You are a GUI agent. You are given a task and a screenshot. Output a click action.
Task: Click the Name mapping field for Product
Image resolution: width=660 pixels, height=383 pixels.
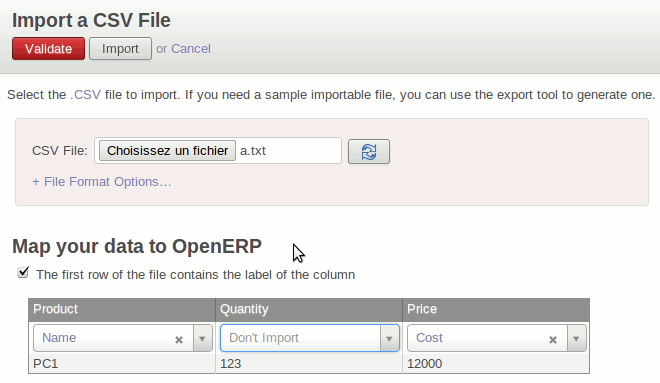pyautogui.click(x=114, y=338)
